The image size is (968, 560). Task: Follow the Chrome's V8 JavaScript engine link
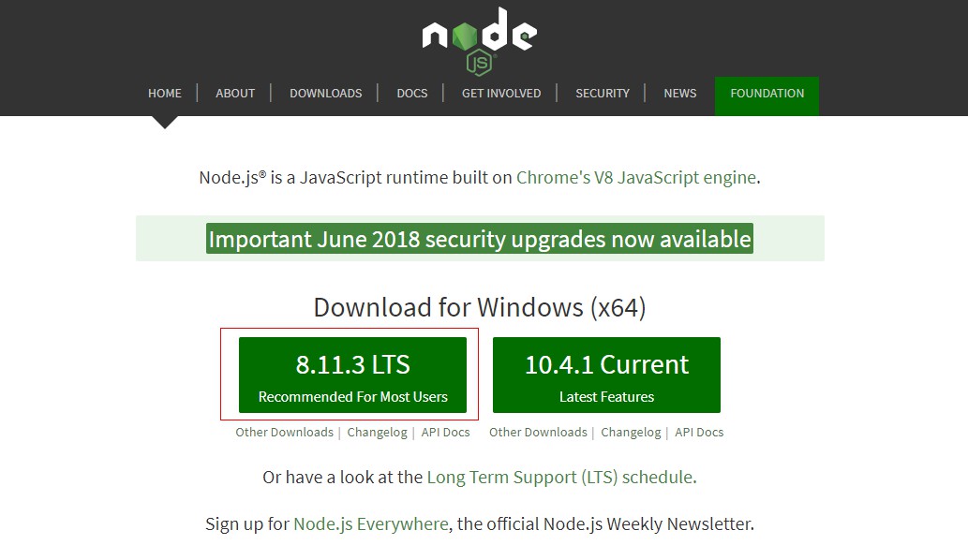click(635, 177)
